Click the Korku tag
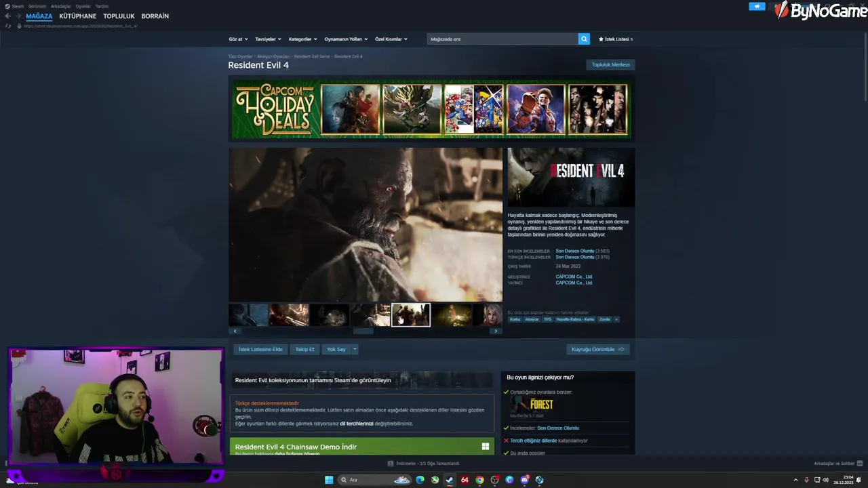868x488 pixels. pyautogui.click(x=515, y=319)
